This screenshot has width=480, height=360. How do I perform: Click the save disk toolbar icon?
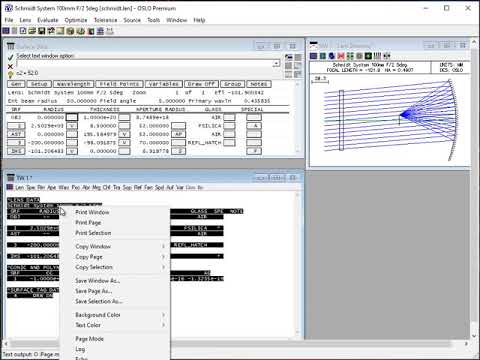tap(41, 31)
